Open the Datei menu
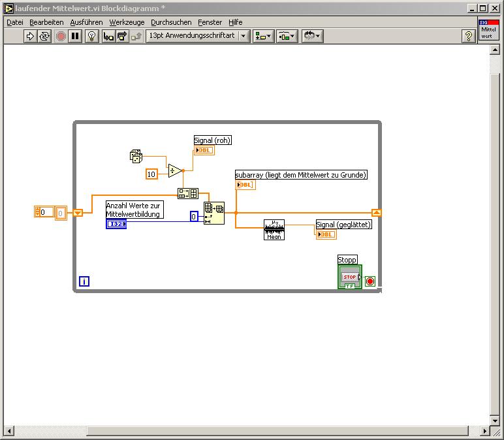 tap(15, 22)
